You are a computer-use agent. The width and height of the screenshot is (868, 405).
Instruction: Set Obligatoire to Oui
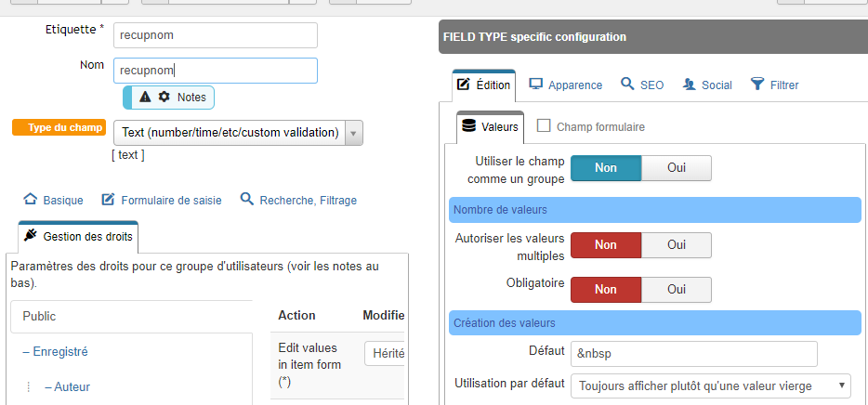(x=677, y=290)
